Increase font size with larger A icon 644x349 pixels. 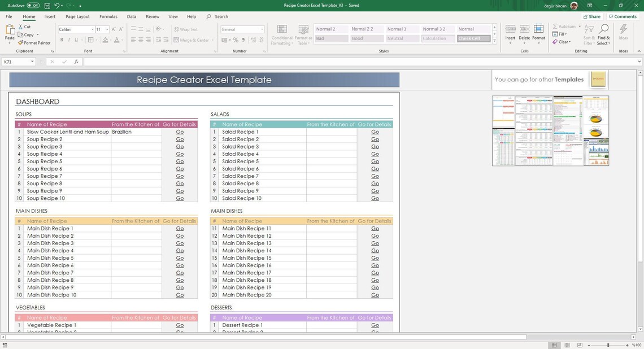point(114,29)
